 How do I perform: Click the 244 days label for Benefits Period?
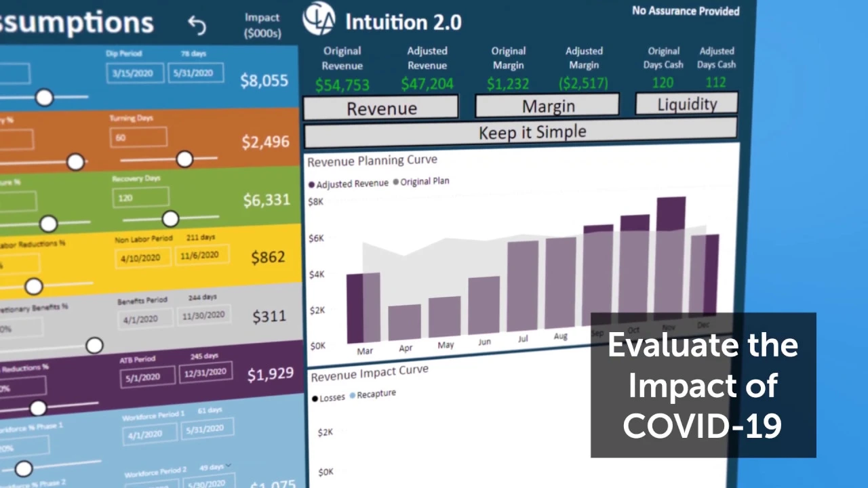(203, 297)
